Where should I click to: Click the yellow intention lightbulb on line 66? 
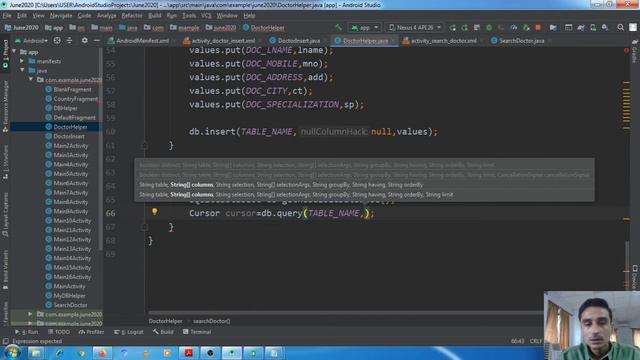click(154, 211)
